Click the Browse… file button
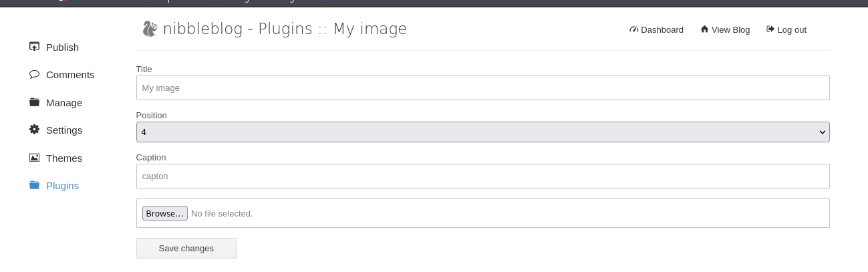The image size is (868, 272). (x=164, y=213)
